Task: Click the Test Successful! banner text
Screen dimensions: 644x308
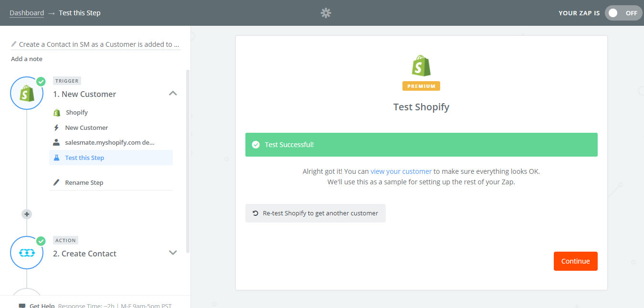Action: pyautogui.click(x=289, y=145)
